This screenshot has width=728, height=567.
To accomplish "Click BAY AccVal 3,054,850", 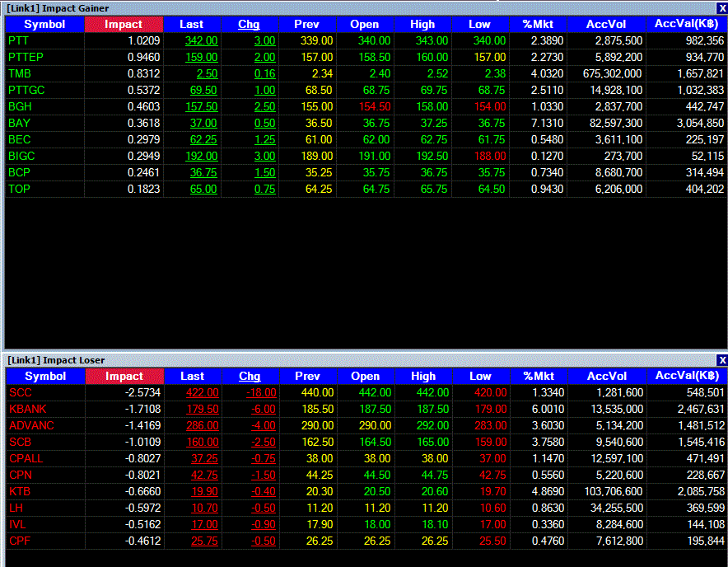I will coord(700,123).
